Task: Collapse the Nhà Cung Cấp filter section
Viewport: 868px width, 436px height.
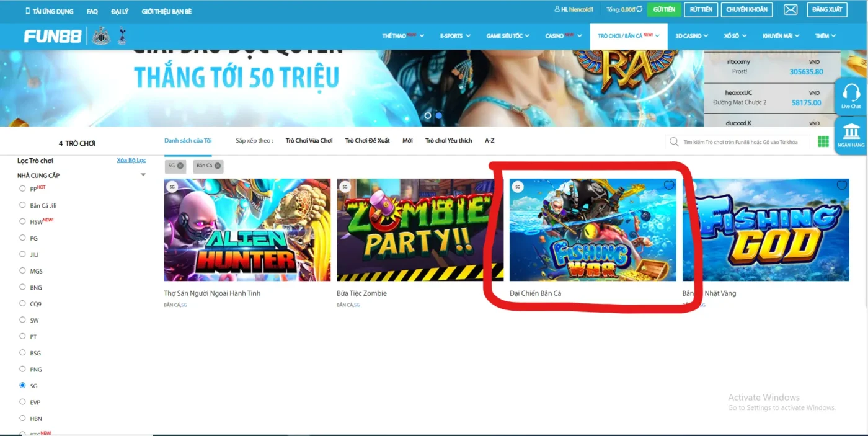Action: coord(143,175)
